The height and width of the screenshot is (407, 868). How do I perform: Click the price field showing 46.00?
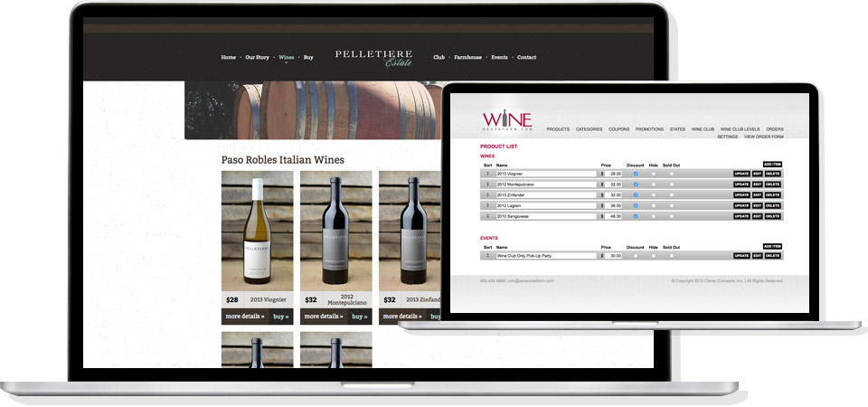click(613, 216)
